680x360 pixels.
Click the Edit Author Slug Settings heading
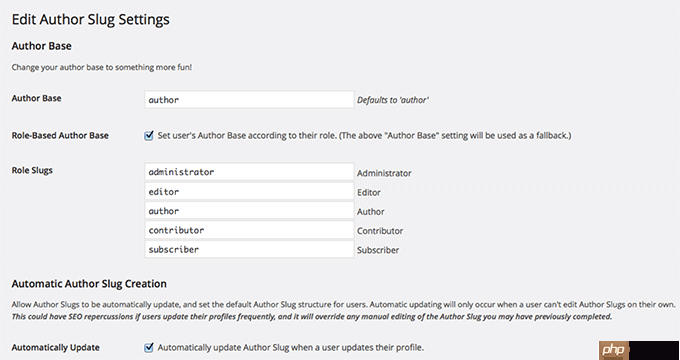90,20
